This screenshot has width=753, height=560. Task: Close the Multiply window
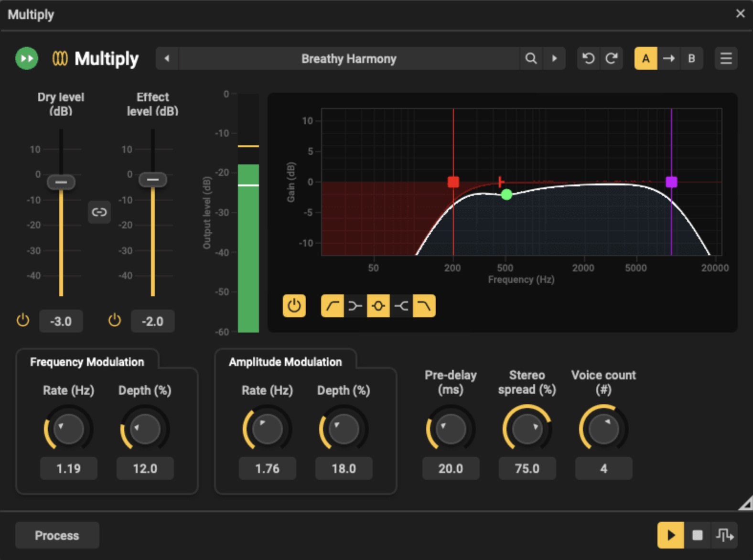tap(741, 13)
